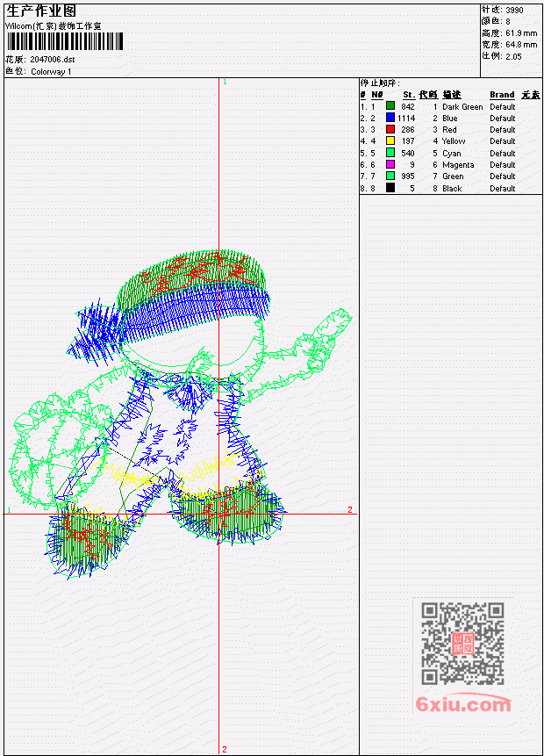
Task: Click the Green description in row 7
Action: (453, 176)
